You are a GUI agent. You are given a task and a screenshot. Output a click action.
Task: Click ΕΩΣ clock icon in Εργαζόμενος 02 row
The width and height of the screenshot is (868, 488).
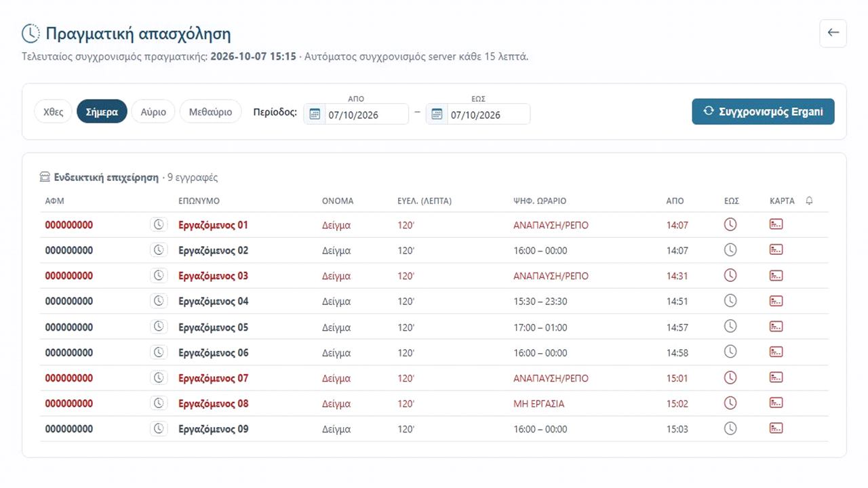click(730, 249)
